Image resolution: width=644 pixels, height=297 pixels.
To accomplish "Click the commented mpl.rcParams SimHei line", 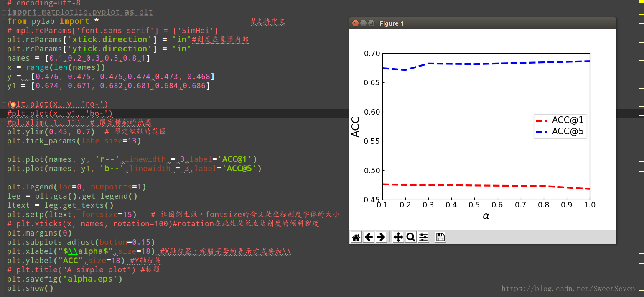I will [113, 31].
